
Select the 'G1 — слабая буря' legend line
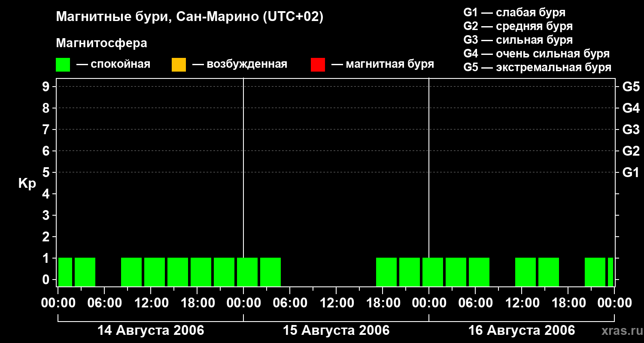(514, 12)
